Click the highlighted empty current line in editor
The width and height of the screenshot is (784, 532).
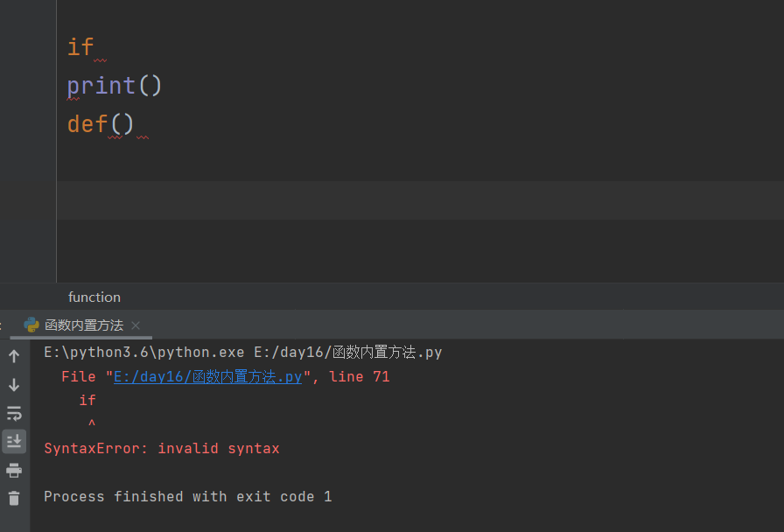pyautogui.click(x=420, y=200)
